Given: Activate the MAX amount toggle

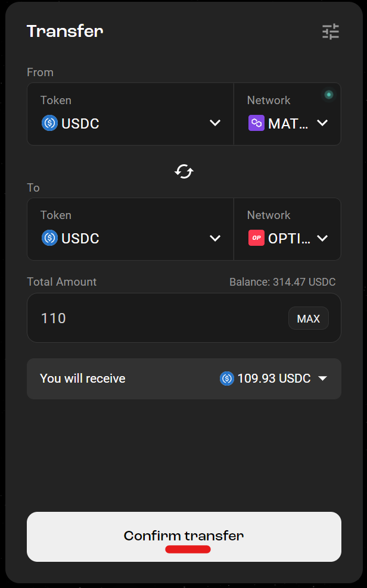Looking at the screenshot, I should [x=309, y=318].
